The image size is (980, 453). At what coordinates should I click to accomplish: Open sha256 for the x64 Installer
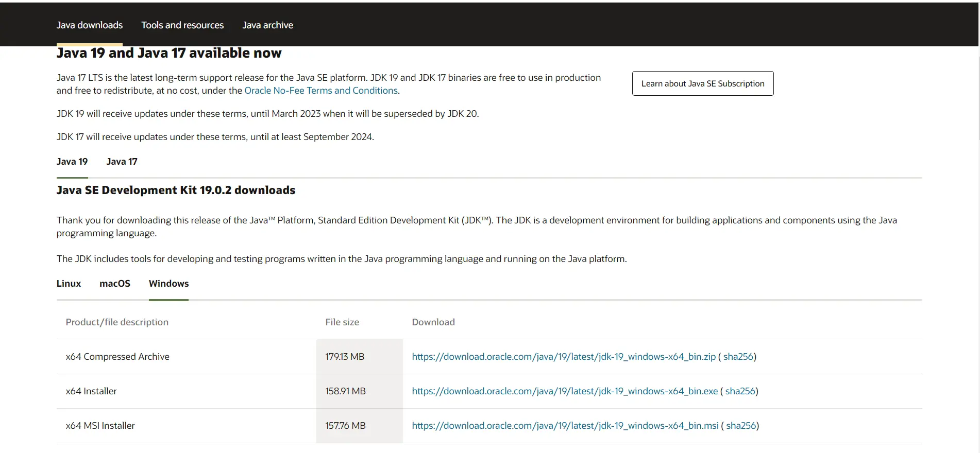740,391
